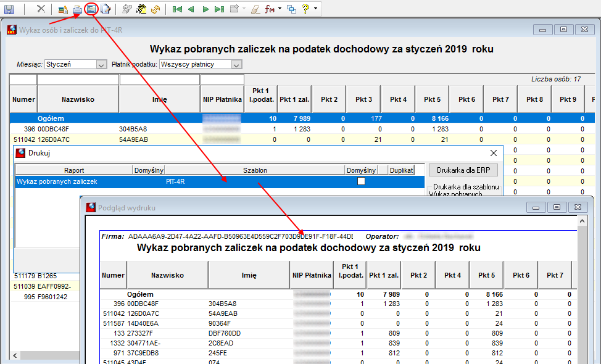Click the cascade windows icon

coord(291,9)
